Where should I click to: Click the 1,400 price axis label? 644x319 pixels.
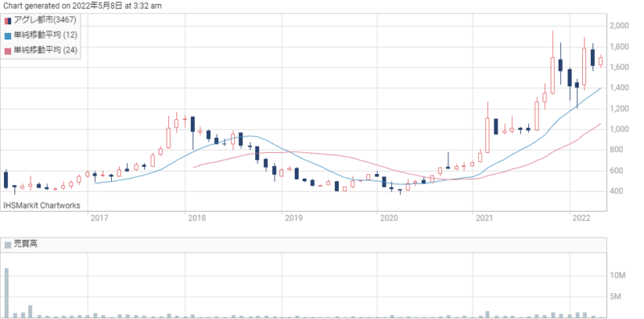[x=619, y=88]
